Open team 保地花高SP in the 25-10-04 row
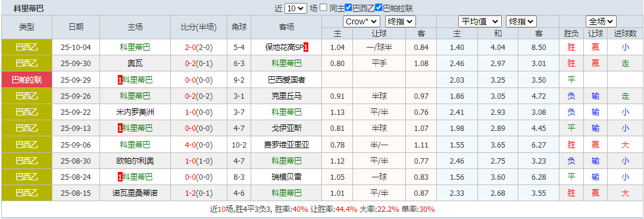The image size is (644, 219). pyautogui.click(x=285, y=47)
